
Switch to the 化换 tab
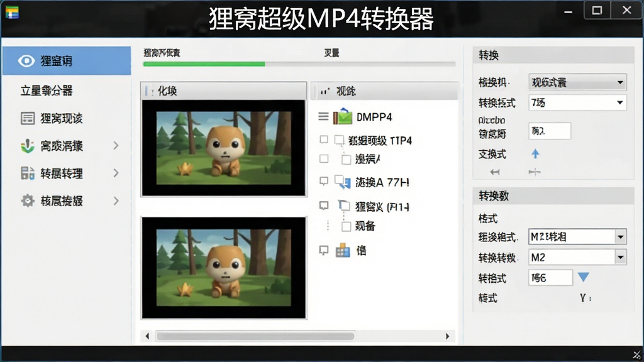pos(224,90)
